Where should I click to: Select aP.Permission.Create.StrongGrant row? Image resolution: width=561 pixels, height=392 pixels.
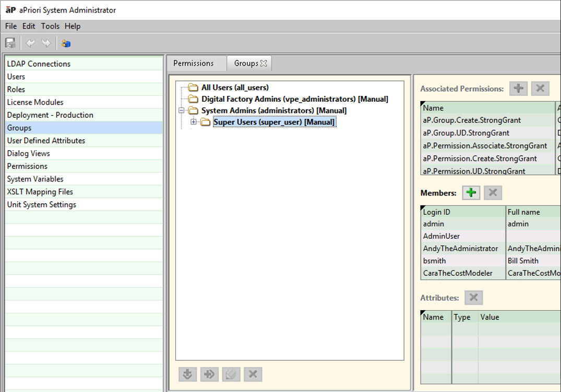tap(488, 158)
